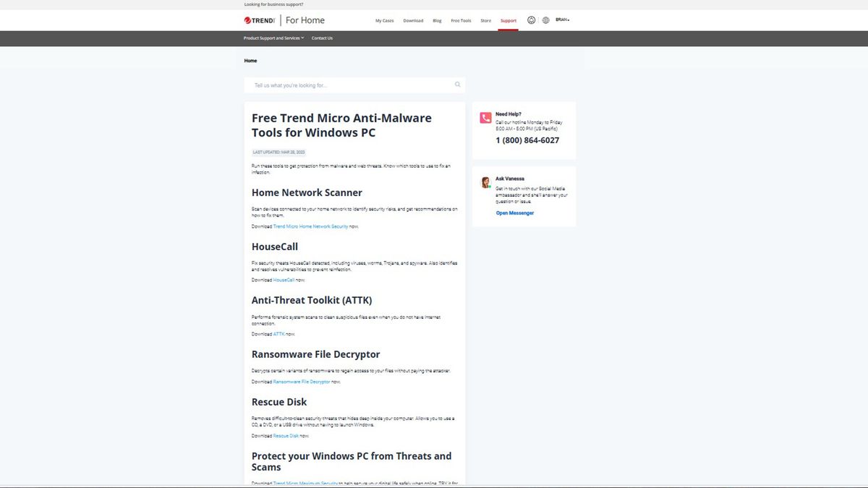Open the Free Tools menu item
Image resolution: width=868 pixels, height=488 pixels.
460,20
